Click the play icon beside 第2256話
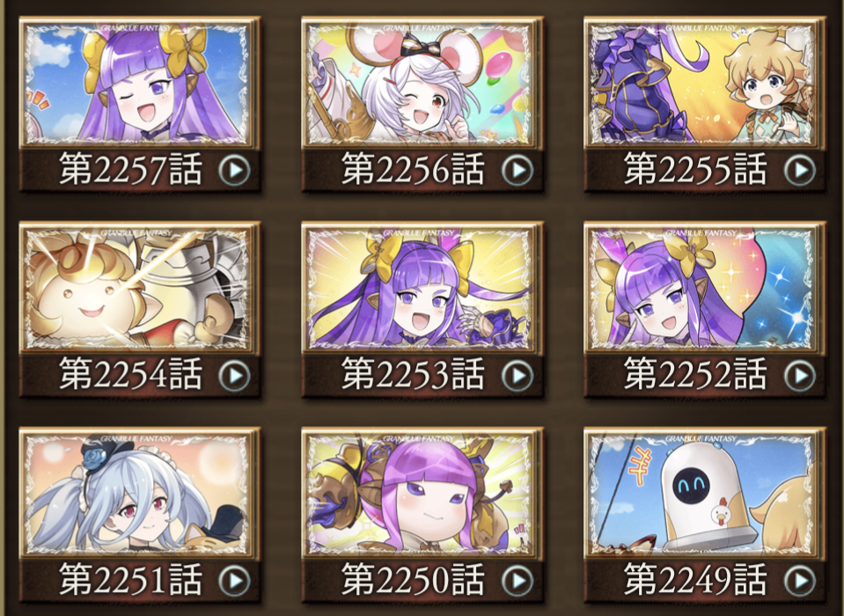The width and height of the screenshot is (844, 616). point(517,170)
